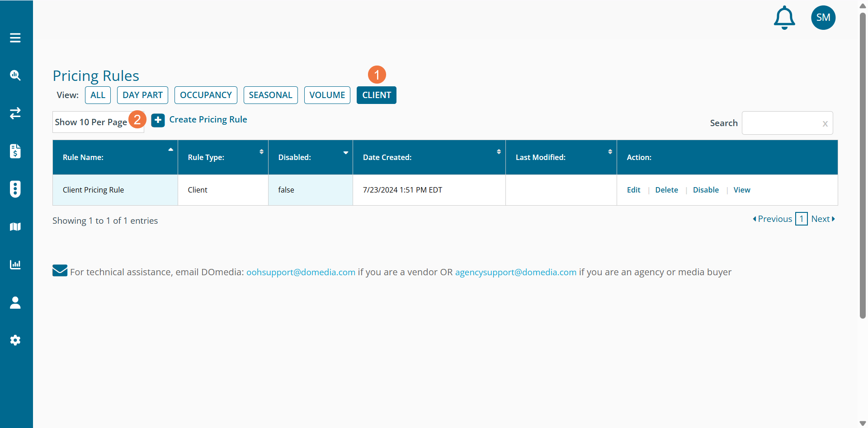Edit the Client Pricing Rule

click(x=633, y=190)
